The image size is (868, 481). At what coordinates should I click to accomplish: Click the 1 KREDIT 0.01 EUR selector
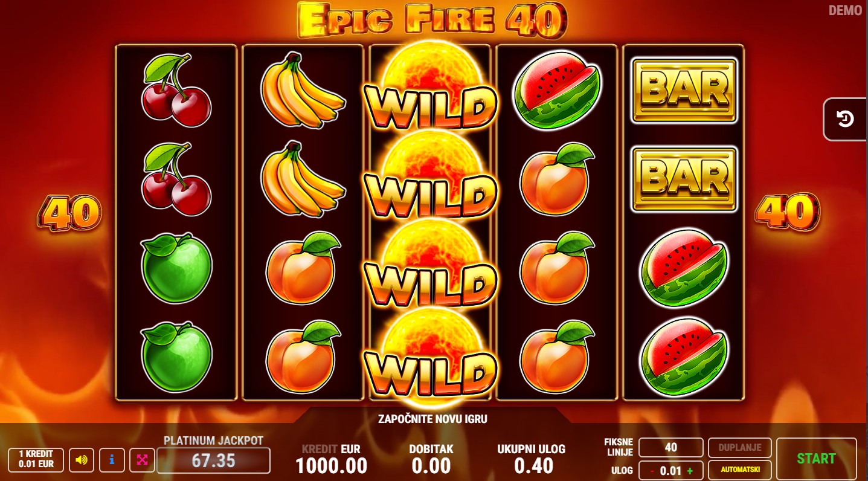pyautogui.click(x=36, y=460)
